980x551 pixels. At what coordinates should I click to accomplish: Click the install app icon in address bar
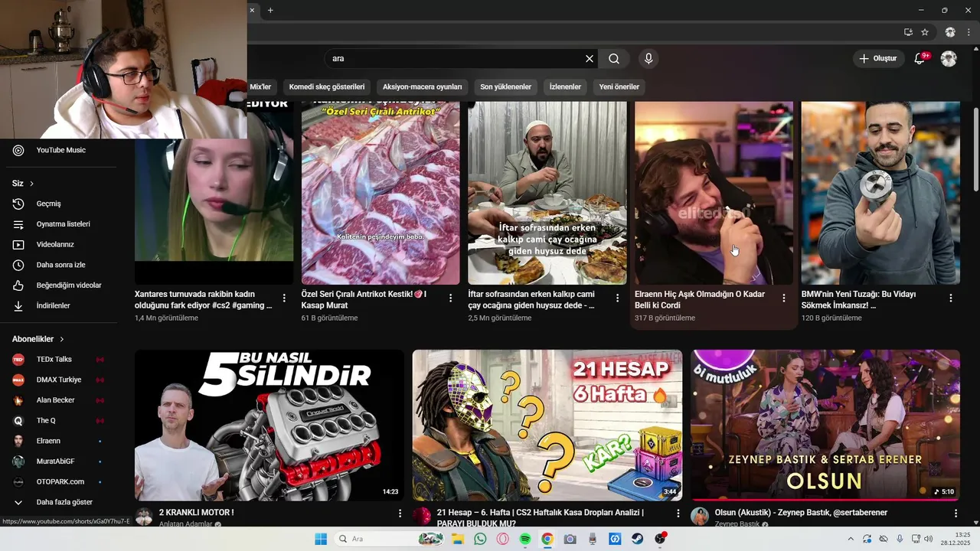tap(908, 32)
